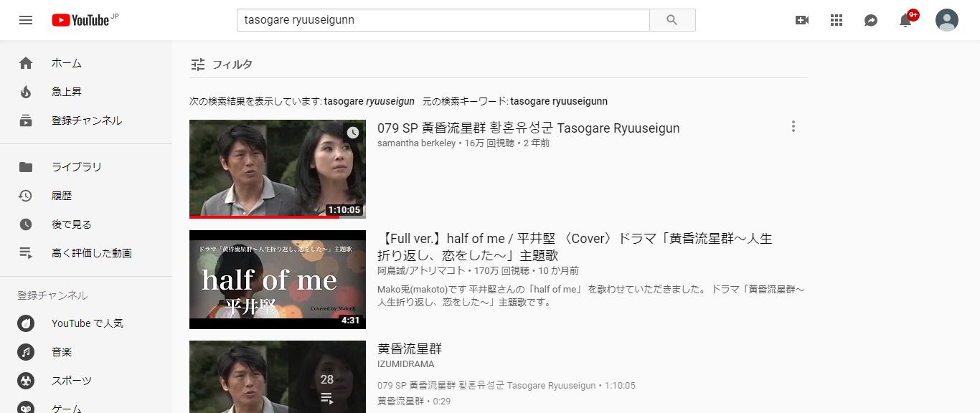Viewport: 980px width, 413px height.
Task: Click the YouTube logo
Action: [x=80, y=20]
